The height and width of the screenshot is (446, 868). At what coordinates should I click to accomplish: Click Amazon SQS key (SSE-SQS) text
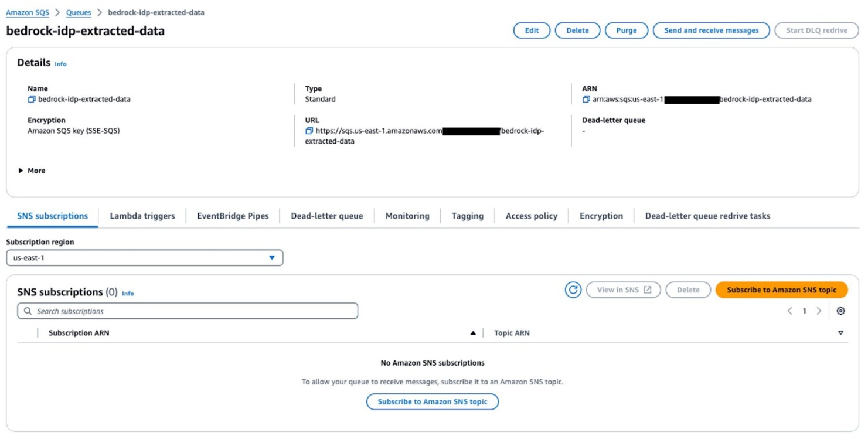coord(74,131)
